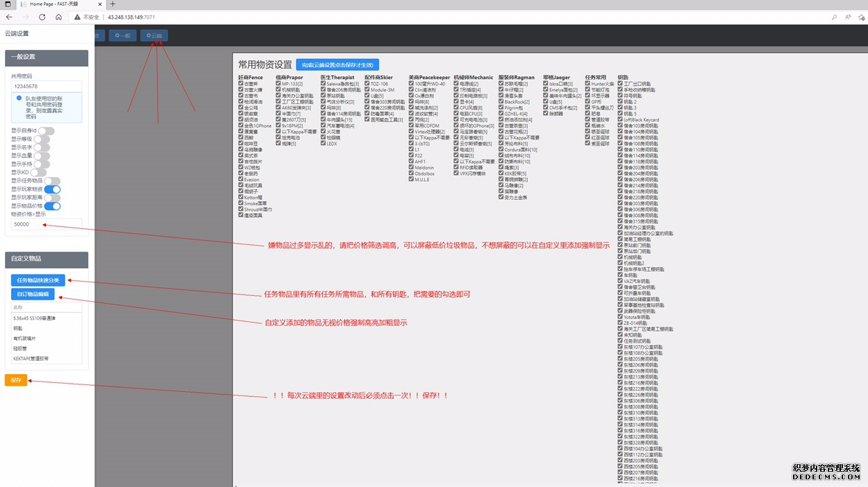Click the 自订物品编辑 button
The height and width of the screenshot is (487, 868).
[34, 294]
